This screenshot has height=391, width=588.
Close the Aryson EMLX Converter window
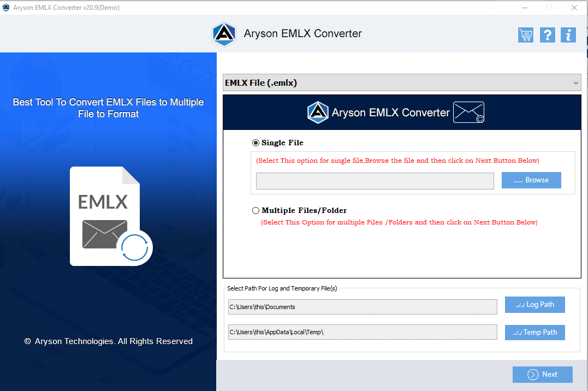[574, 8]
